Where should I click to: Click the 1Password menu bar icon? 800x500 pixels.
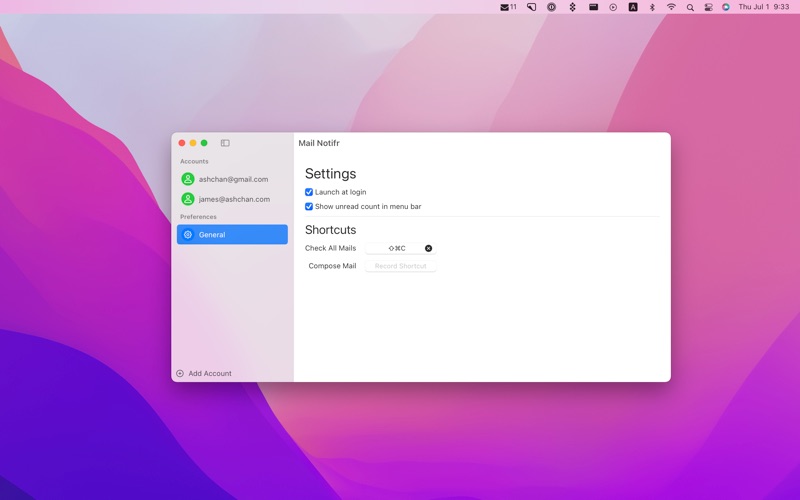tap(551, 7)
